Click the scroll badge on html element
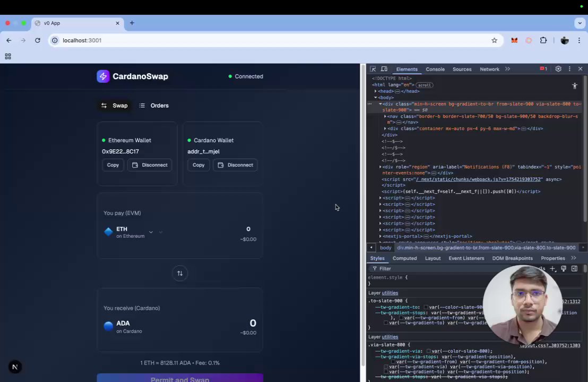The height and width of the screenshot is (382, 588). point(424,85)
